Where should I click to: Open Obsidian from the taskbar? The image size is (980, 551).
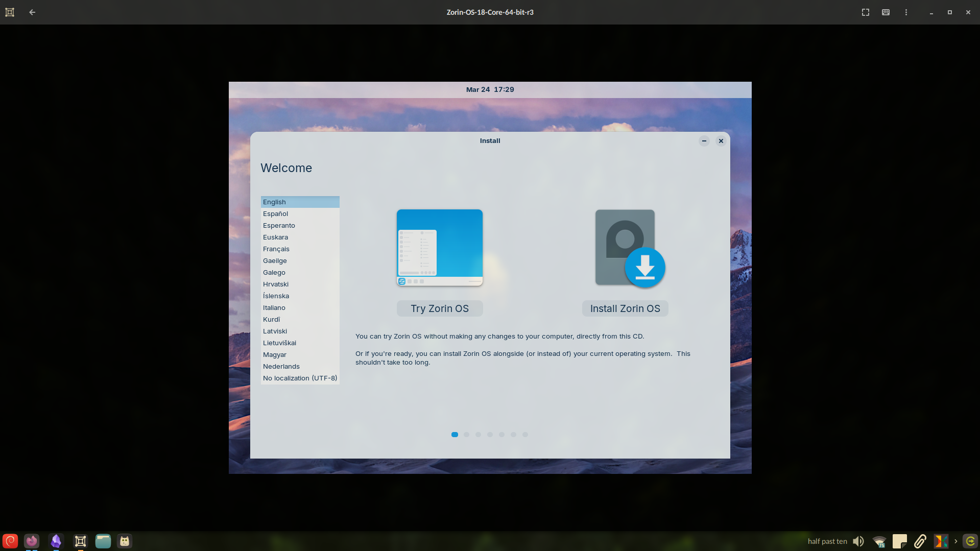point(56,541)
